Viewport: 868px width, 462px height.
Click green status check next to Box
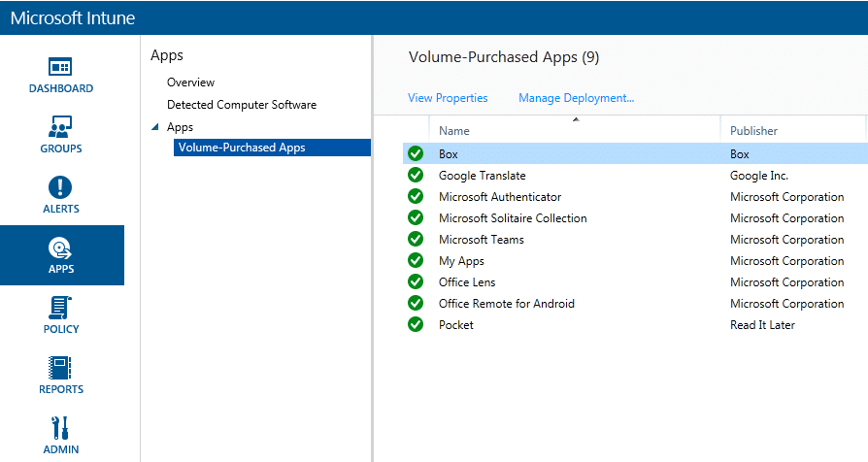pyautogui.click(x=416, y=153)
